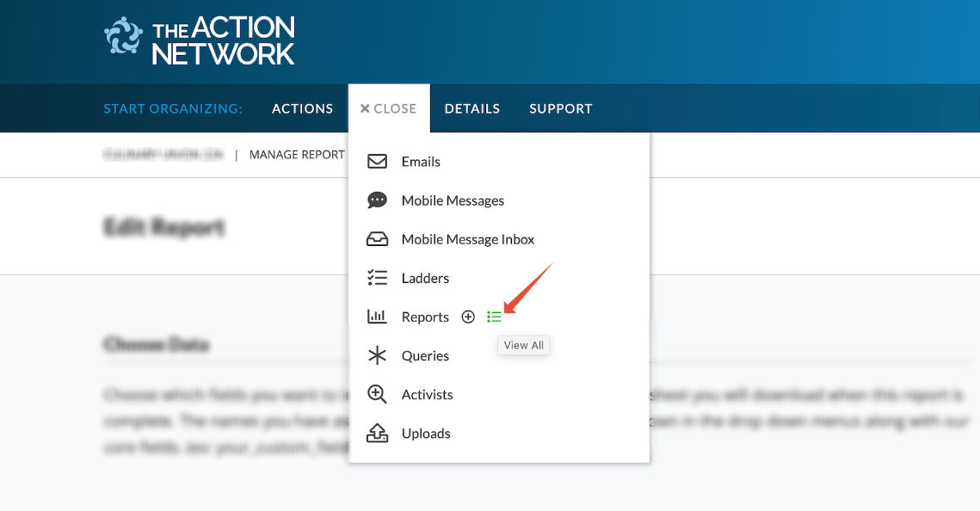
Task: Click the MANAGE REPORT breadcrumb
Action: click(297, 155)
